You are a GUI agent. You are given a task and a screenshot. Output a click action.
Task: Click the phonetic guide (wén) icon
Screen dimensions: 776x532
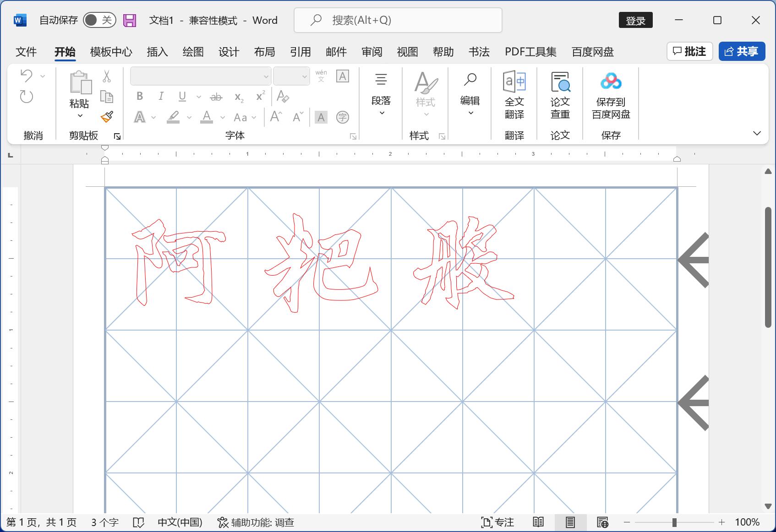(321, 76)
